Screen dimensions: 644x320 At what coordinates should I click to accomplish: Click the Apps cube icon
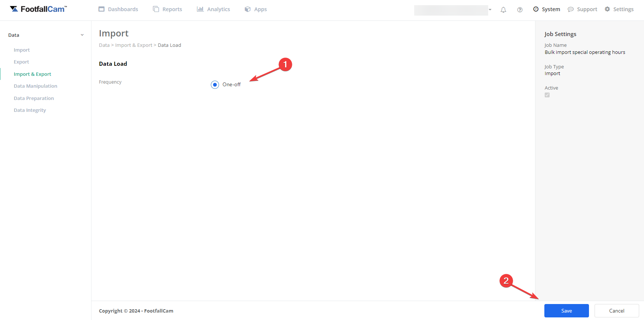point(248,9)
